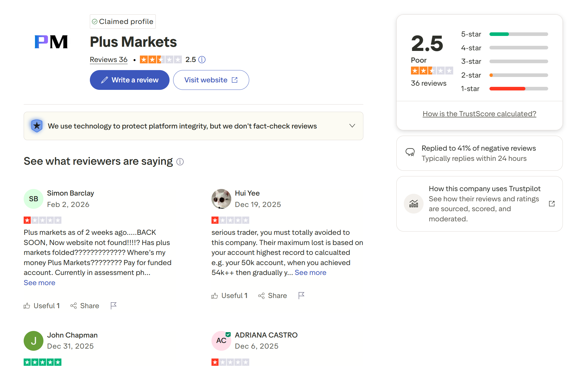Click Simon Barclay's SB avatar

tap(34, 199)
